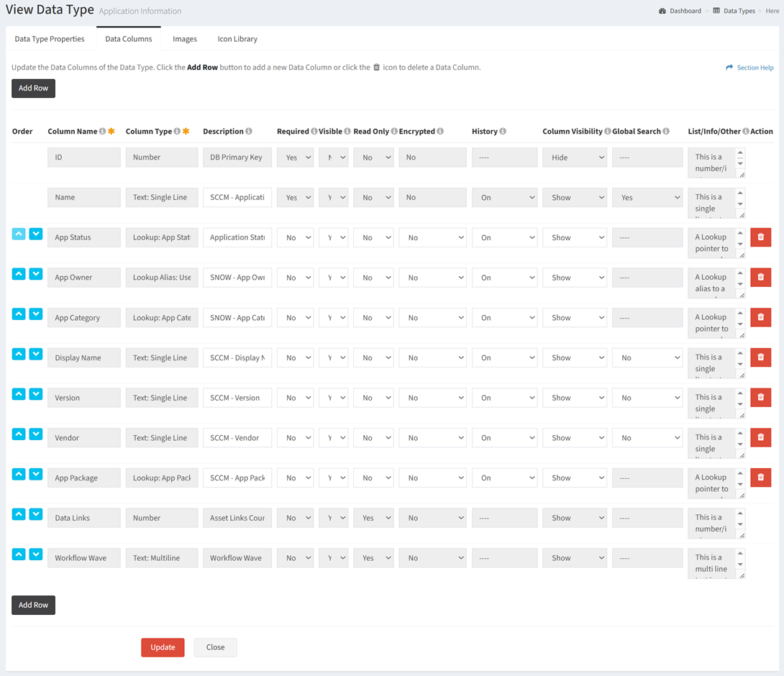Open Column Visibility dropdown for Workflow Wave
This screenshot has height=676, width=784.
[x=575, y=558]
